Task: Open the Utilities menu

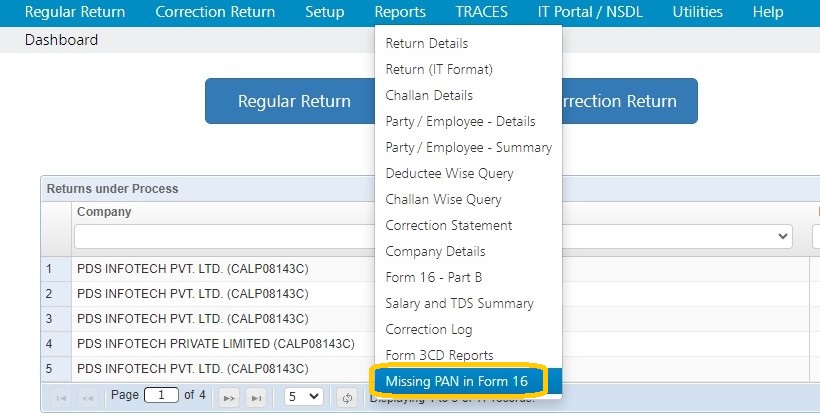Action: coord(698,12)
